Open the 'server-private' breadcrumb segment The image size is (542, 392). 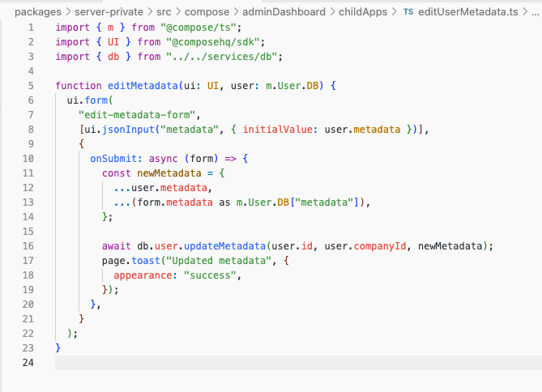109,12
